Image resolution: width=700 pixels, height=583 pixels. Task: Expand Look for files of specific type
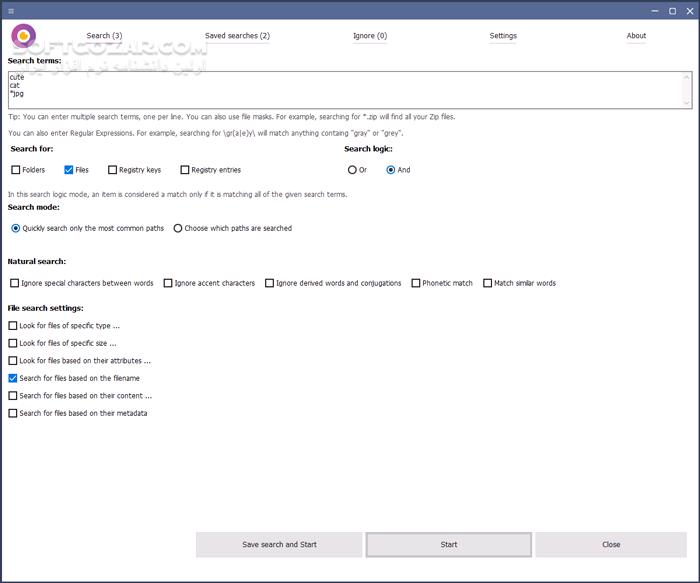(13, 326)
